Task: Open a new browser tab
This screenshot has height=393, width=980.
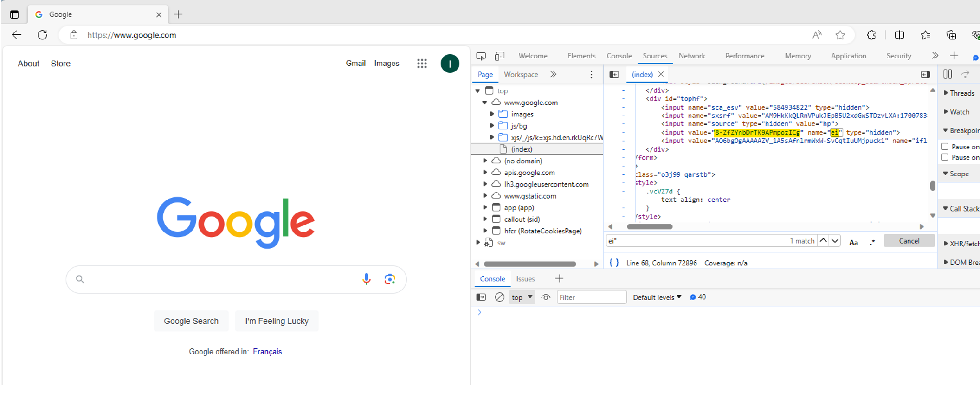Action: (x=178, y=14)
